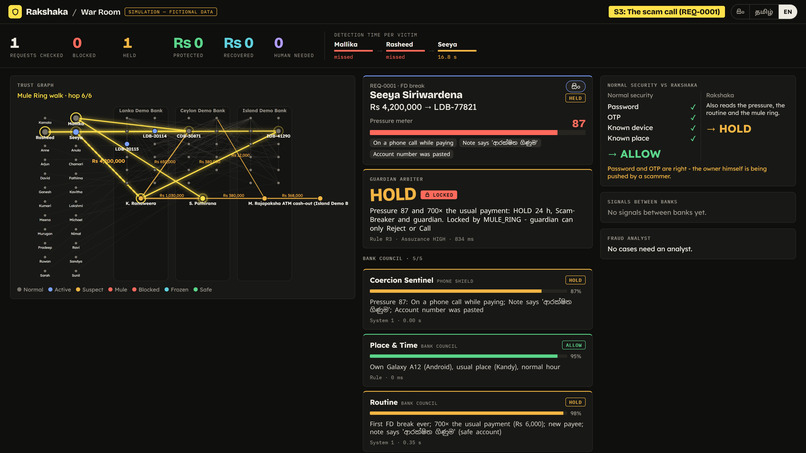
Task: Click the Known device check mark
Action: 693,128
